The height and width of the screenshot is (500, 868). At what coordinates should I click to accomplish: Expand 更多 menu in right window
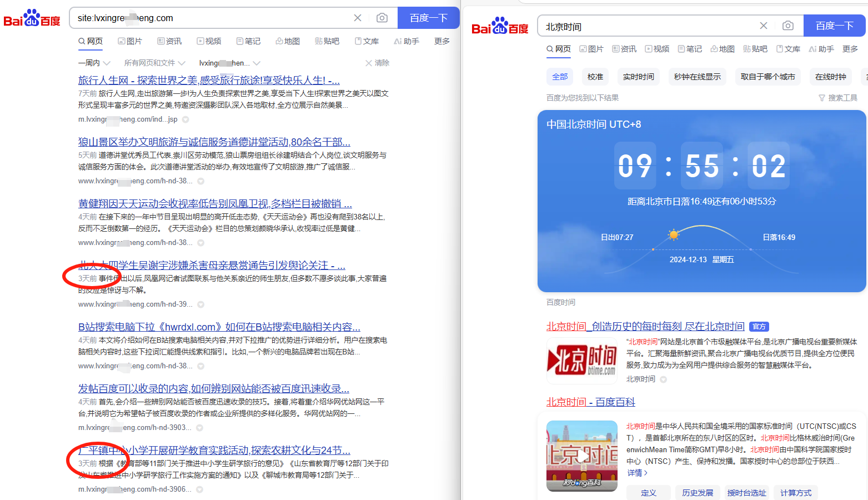tap(850, 49)
